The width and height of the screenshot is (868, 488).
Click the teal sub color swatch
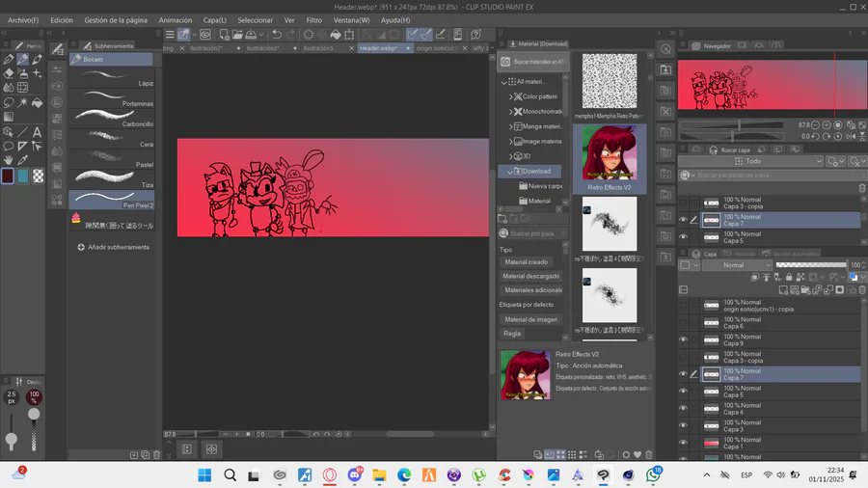23,176
